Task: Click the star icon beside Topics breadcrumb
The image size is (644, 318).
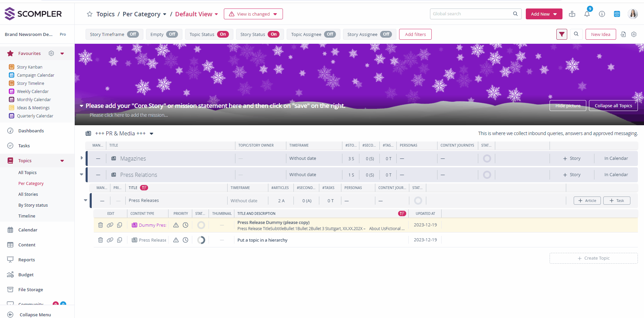Action: (90, 14)
